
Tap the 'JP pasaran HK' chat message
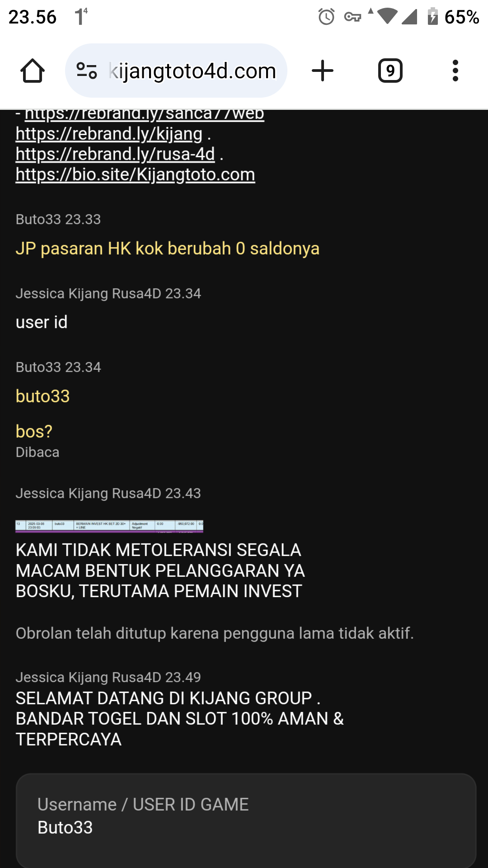pyautogui.click(x=168, y=249)
